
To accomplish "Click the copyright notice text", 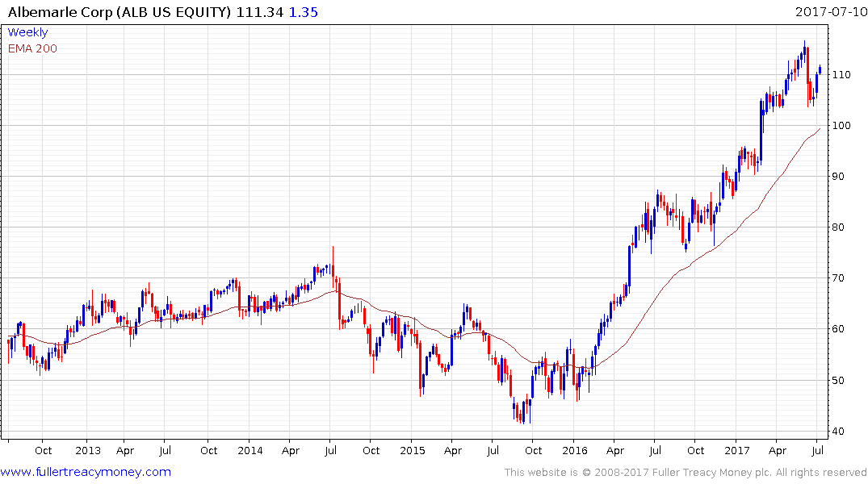I will tap(686, 473).
